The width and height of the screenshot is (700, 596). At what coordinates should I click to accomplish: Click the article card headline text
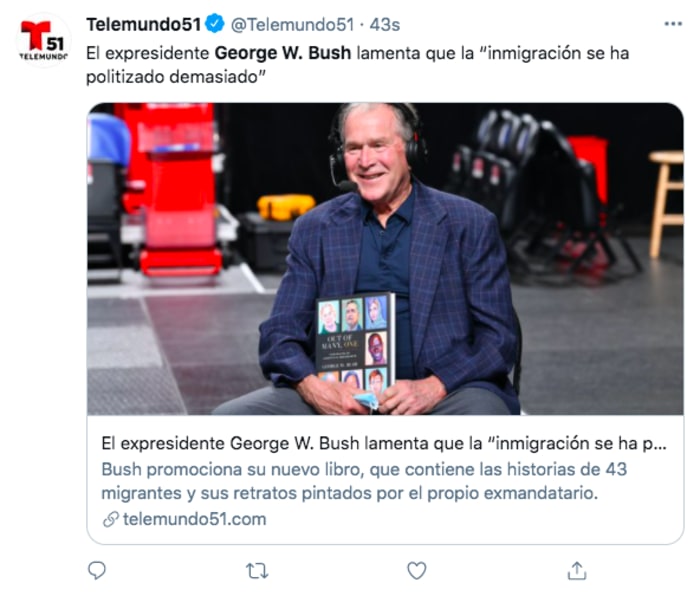(x=384, y=443)
